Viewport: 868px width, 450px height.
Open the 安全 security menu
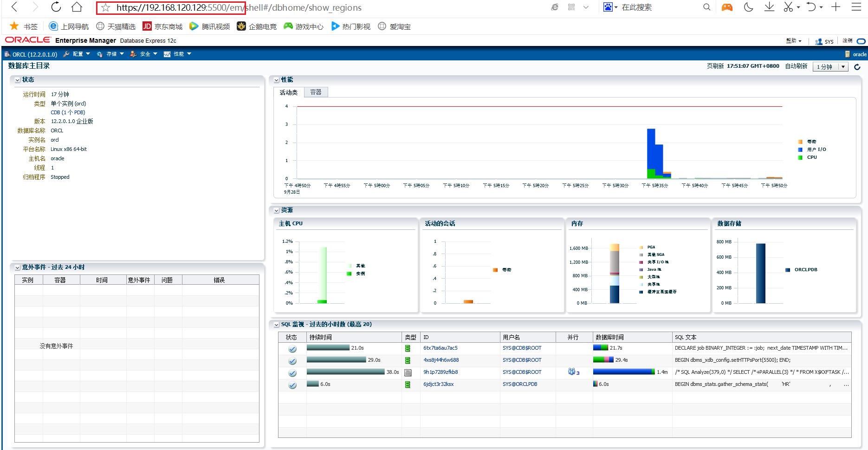tap(144, 54)
